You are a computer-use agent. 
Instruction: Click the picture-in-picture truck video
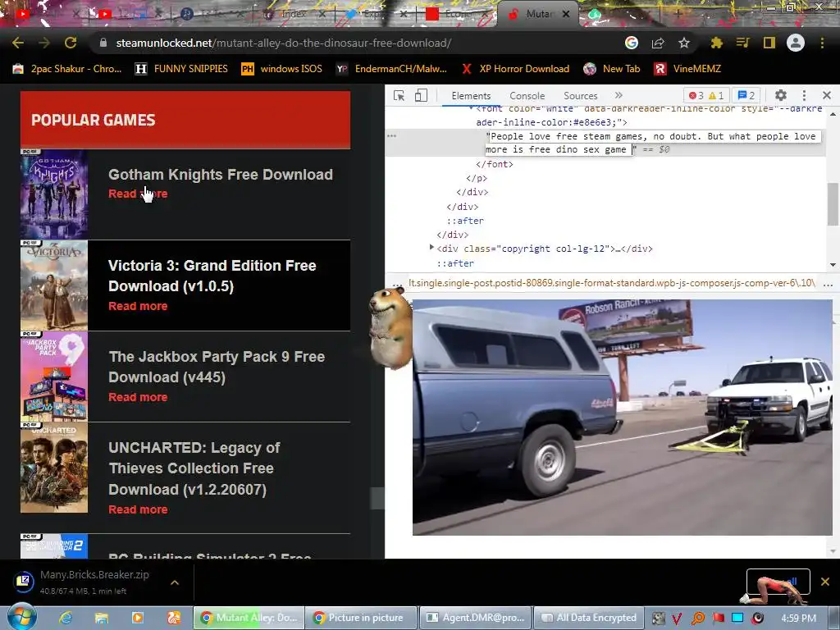tap(623, 418)
